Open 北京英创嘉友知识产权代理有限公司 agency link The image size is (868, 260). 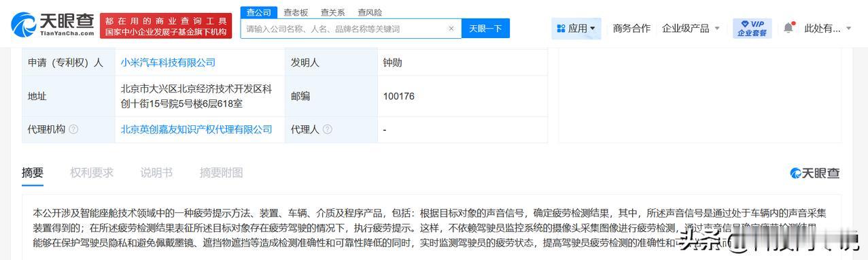pos(196,129)
